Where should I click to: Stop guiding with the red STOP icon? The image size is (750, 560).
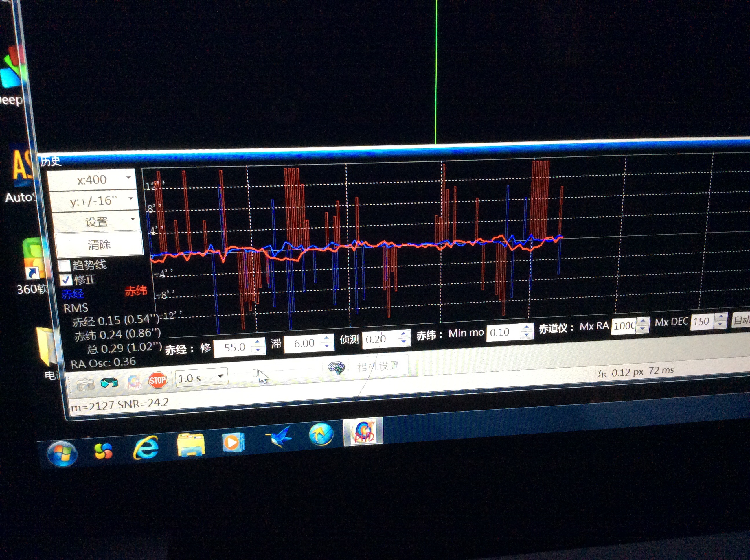(x=157, y=380)
